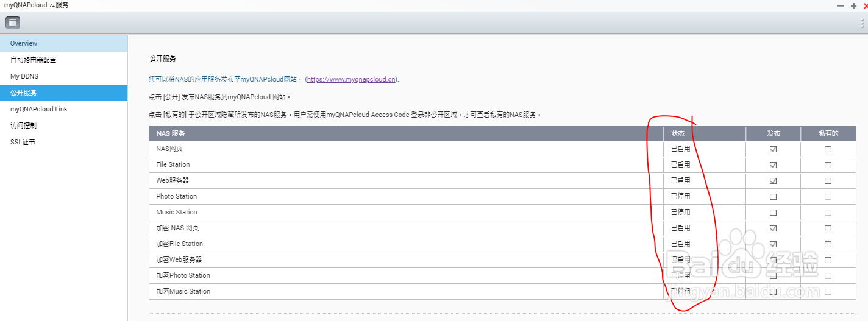Check publish for Photo Station
Screen dimensions: 868x321
click(x=774, y=197)
